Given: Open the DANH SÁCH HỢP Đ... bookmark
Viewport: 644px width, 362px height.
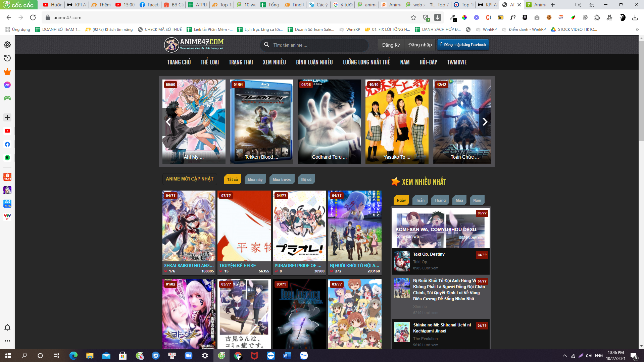Looking at the screenshot, I should [x=438, y=30].
